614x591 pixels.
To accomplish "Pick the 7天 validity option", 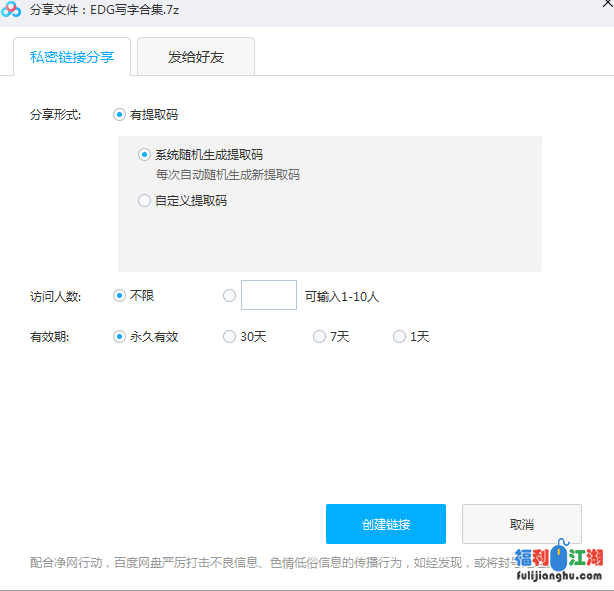I will pyautogui.click(x=320, y=337).
